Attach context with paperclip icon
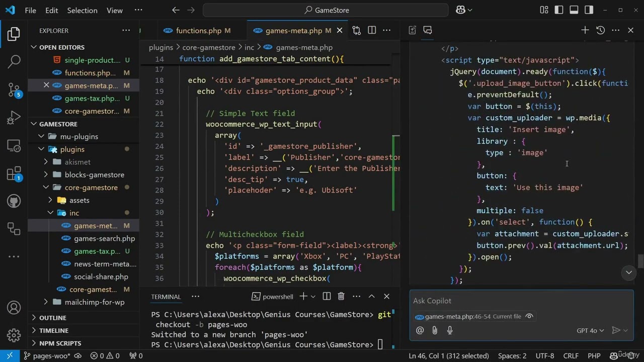 click(x=435, y=330)
